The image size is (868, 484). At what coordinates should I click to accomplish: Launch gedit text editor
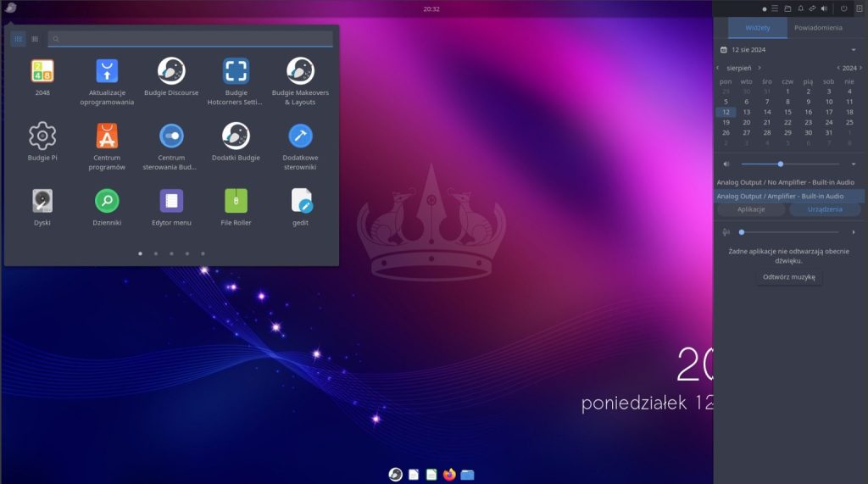coord(300,207)
